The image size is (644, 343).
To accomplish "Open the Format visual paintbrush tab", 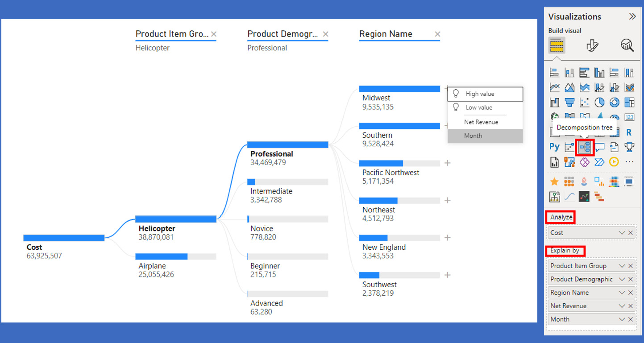I will point(592,45).
